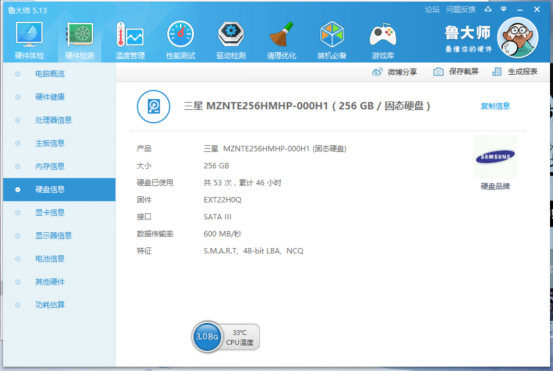Click transfer rate 600 MB/秒
Viewport: 553px width, 371px height.
(x=222, y=233)
